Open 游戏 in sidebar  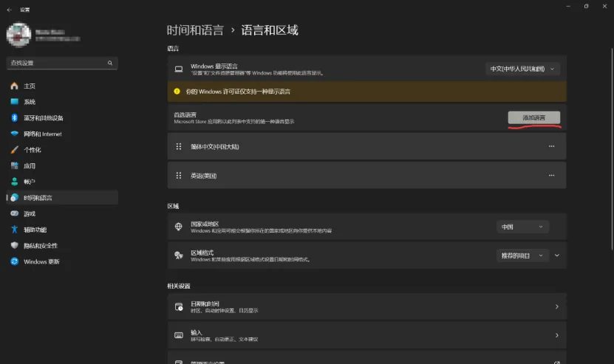(62, 213)
